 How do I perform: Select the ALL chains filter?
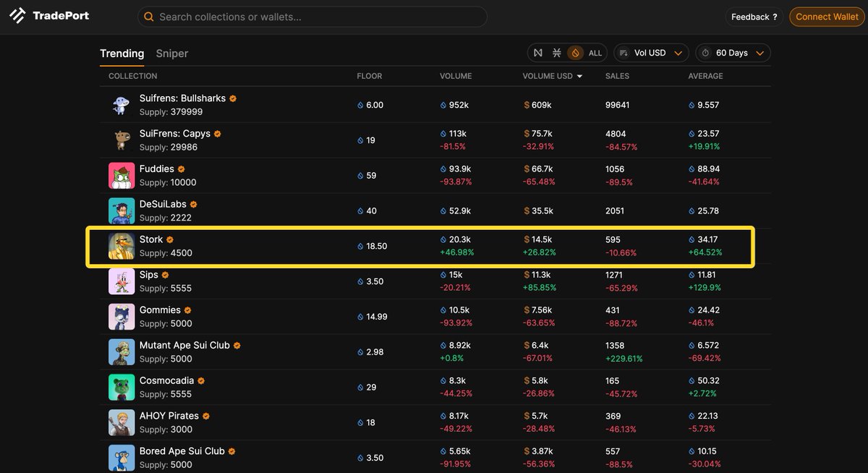(595, 53)
